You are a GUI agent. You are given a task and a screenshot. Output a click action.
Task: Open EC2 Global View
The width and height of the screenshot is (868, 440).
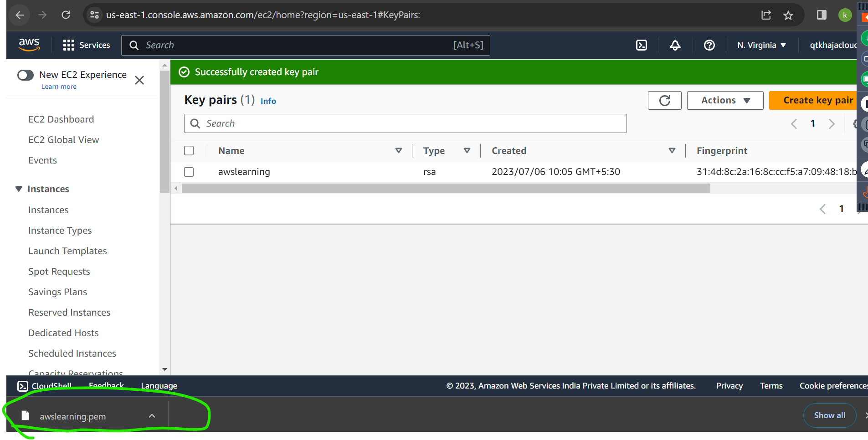click(x=64, y=140)
